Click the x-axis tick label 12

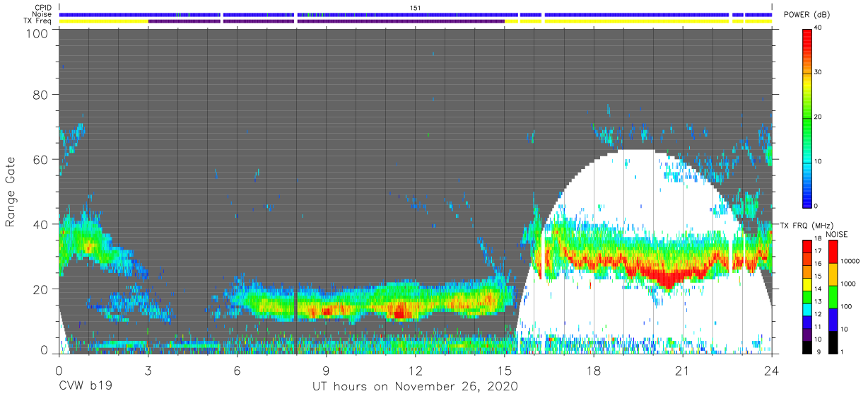(416, 370)
